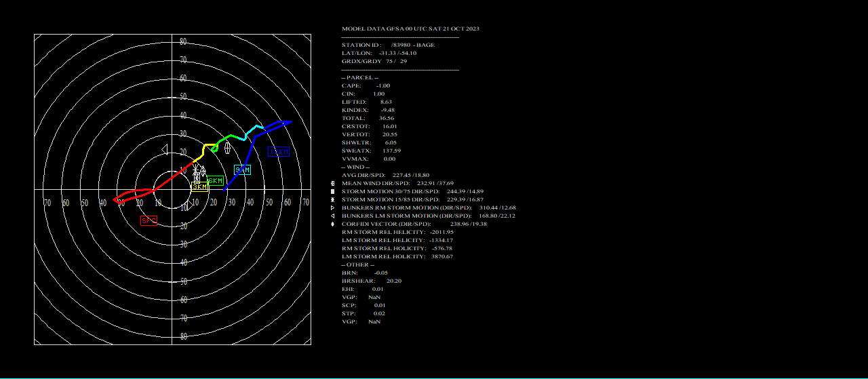Click the Bunkers LM left-pointing triangle legend icon

pos(332,216)
